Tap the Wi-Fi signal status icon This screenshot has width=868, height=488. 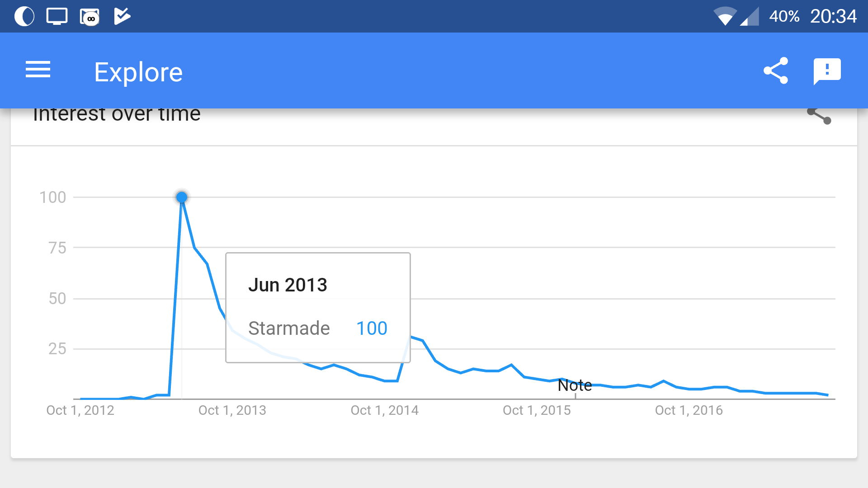point(725,17)
